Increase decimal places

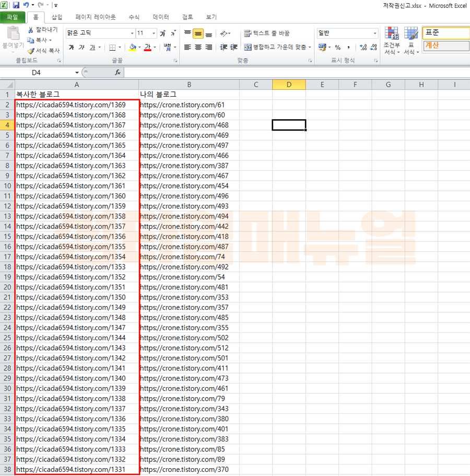(363, 47)
